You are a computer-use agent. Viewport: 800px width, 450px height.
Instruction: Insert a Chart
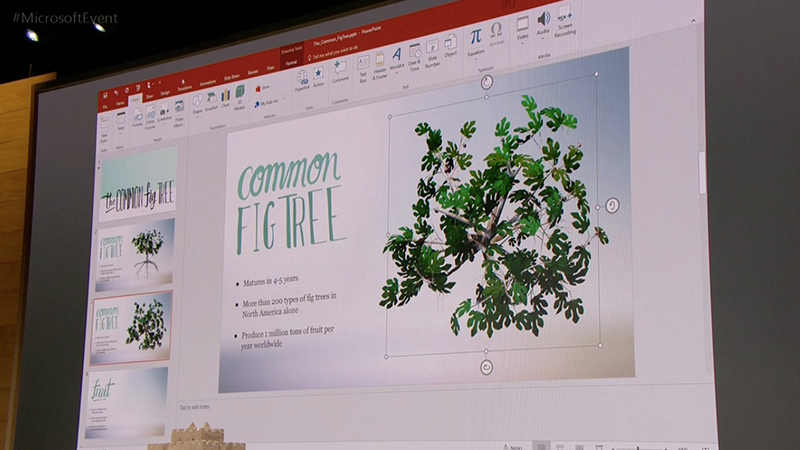(226, 97)
